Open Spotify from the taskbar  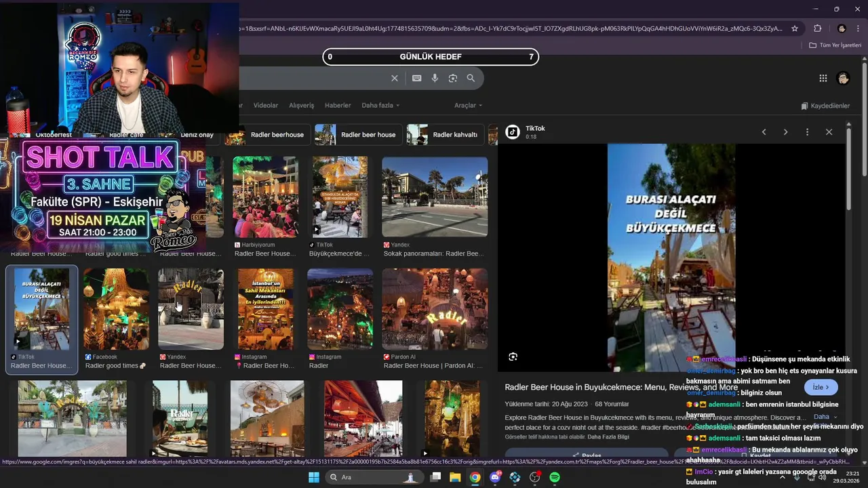555,477
